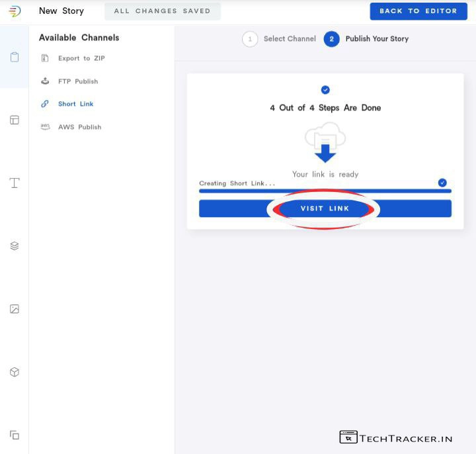
Task: Select the Text tool in the sidebar
Action: tap(15, 183)
